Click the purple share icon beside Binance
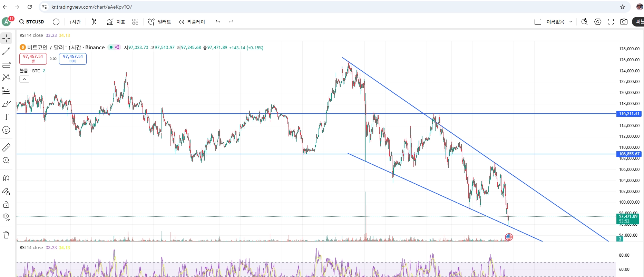Viewport: 644px width, 277px height. pyautogui.click(x=117, y=48)
